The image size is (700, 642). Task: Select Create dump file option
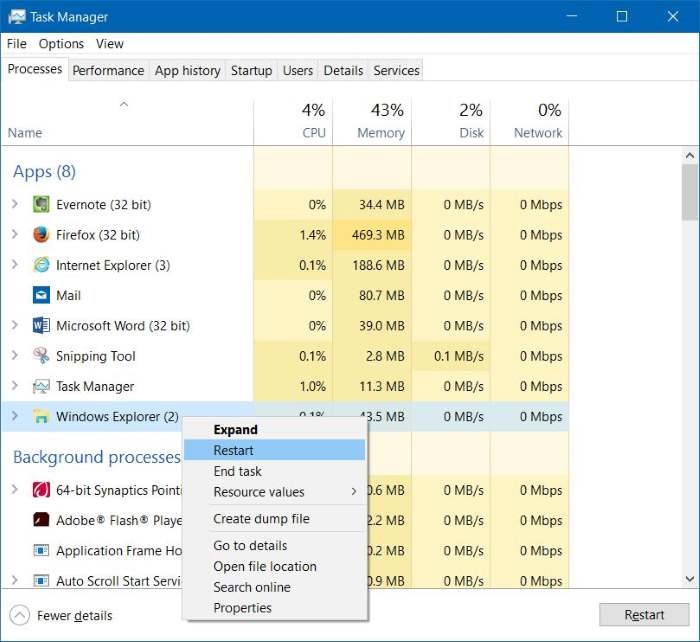(x=275, y=518)
